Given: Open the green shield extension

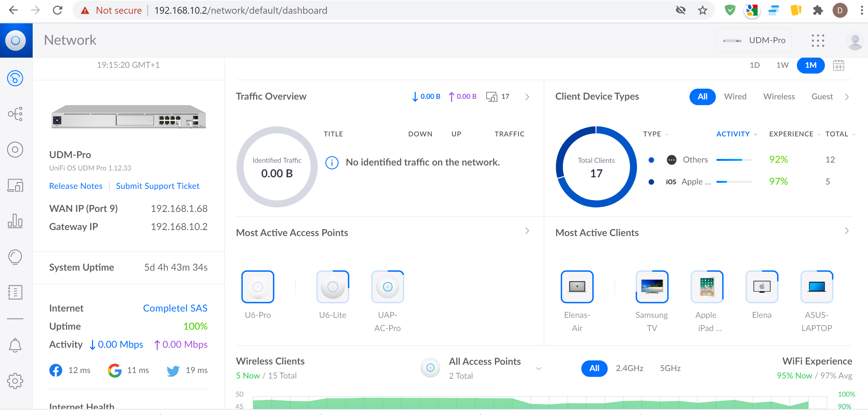Looking at the screenshot, I should point(730,10).
